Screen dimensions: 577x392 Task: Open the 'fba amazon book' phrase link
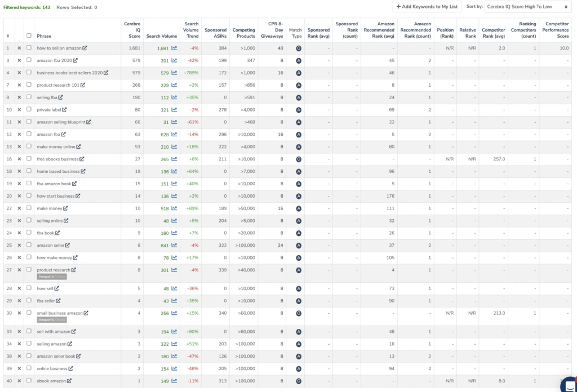pyautogui.click(x=54, y=184)
